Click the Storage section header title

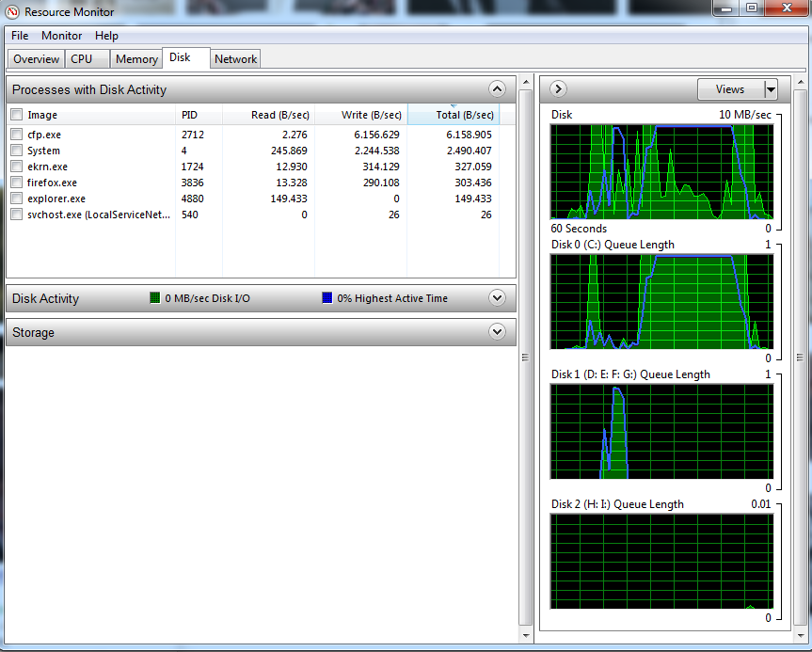pos(33,332)
